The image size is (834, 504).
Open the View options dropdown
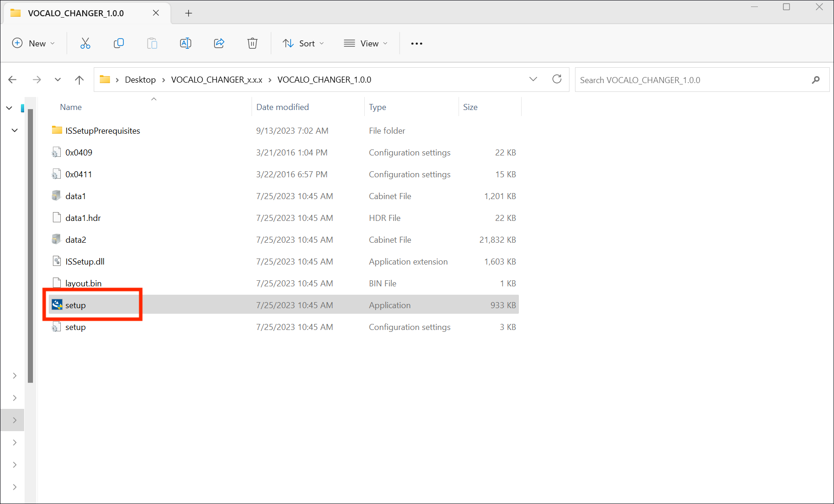tap(366, 43)
